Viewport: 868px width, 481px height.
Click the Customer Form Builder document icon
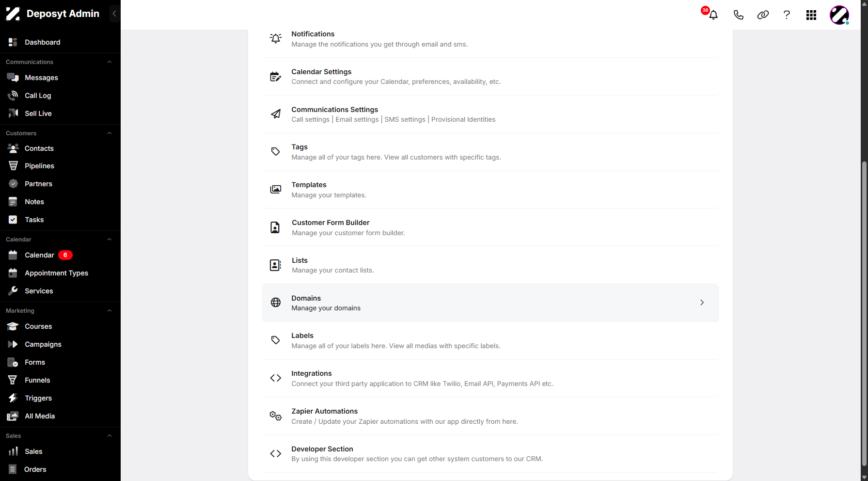275,227
